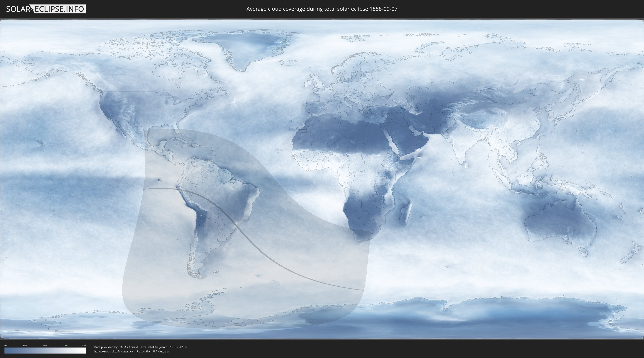Image resolution: width=644 pixels, height=358 pixels.
Task: Click the '100%' legend label
Action: [x=83, y=345]
